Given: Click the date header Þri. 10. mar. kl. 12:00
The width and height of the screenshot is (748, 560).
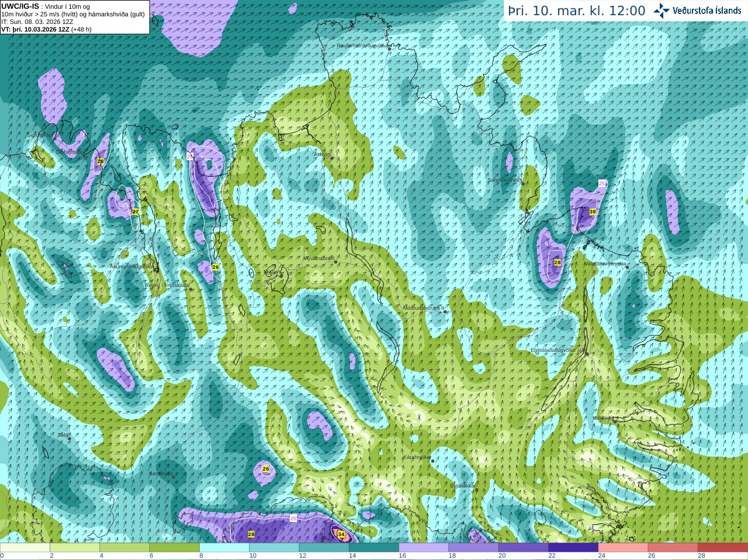Looking at the screenshot, I should (x=576, y=11).
